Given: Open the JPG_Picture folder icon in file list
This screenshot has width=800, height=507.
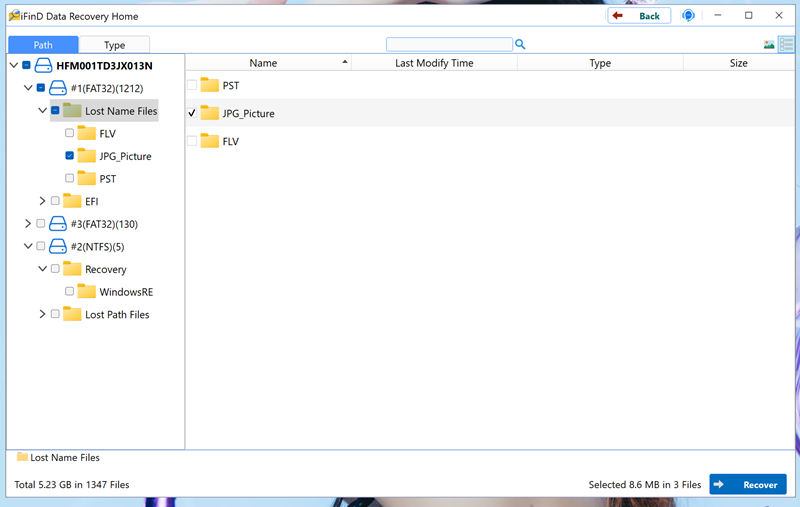Looking at the screenshot, I should (209, 114).
